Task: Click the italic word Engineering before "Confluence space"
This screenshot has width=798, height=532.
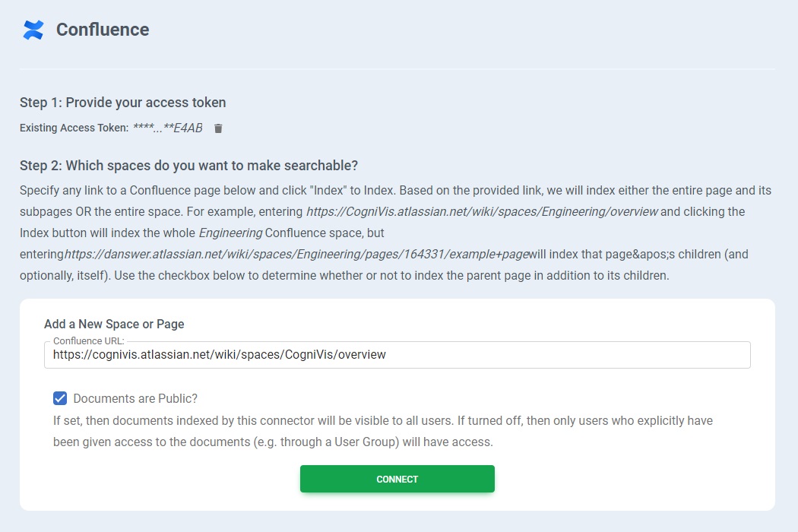Action: point(231,233)
